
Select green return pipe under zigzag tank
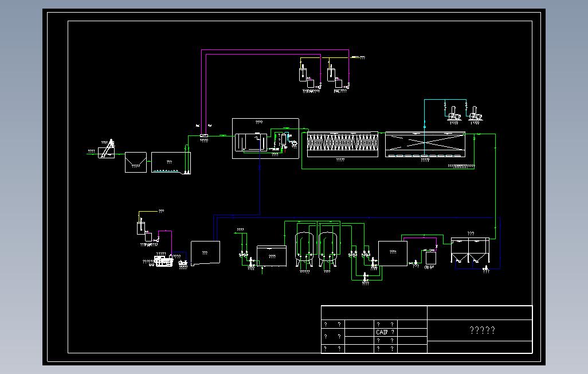pos(388,169)
